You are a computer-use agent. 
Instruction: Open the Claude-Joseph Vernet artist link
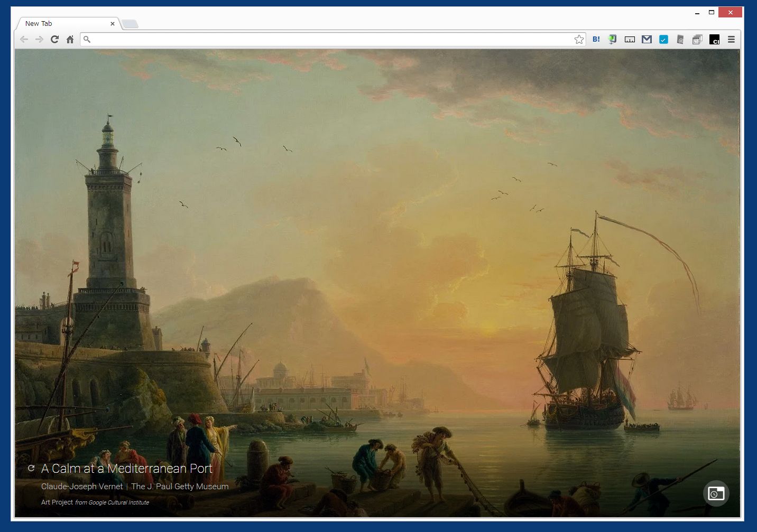pyautogui.click(x=82, y=487)
